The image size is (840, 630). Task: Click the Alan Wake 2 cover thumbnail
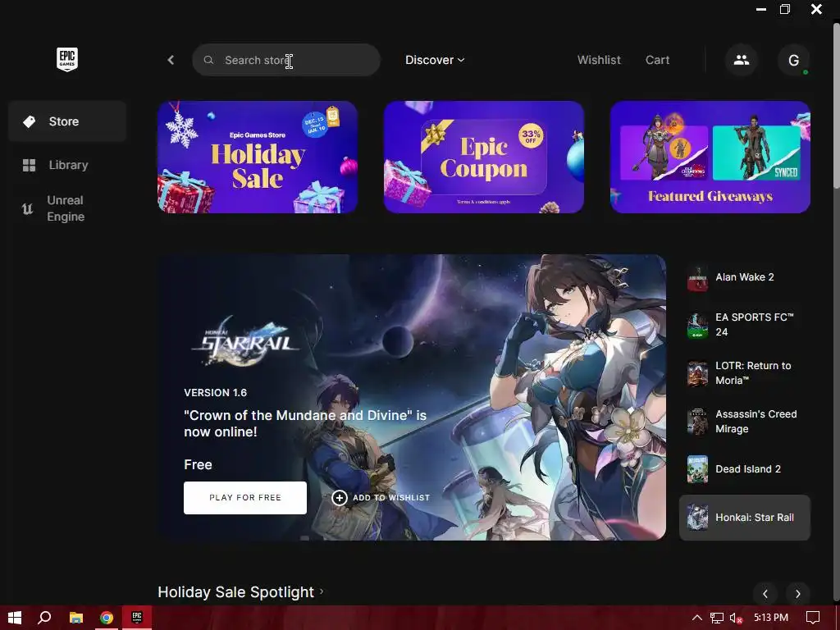[x=697, y=277]
